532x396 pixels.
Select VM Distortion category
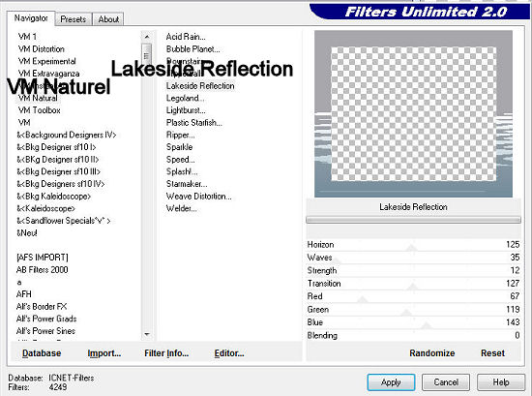(42, 49)
